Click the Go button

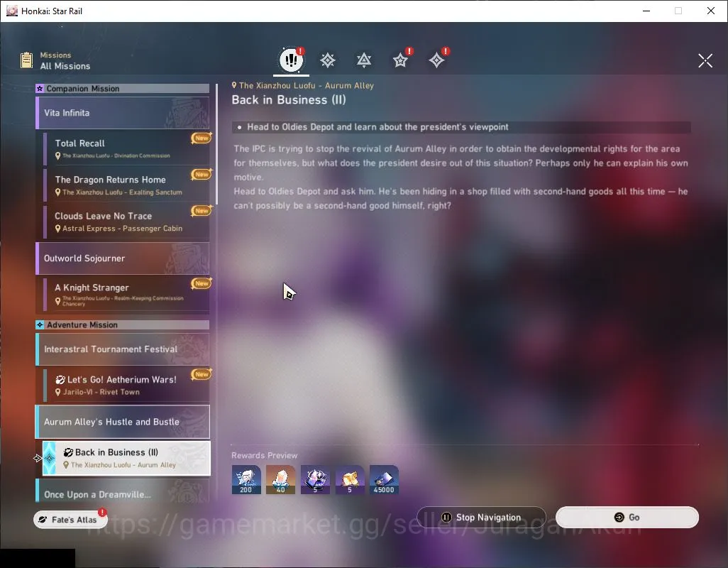click(x=627, y=518)
